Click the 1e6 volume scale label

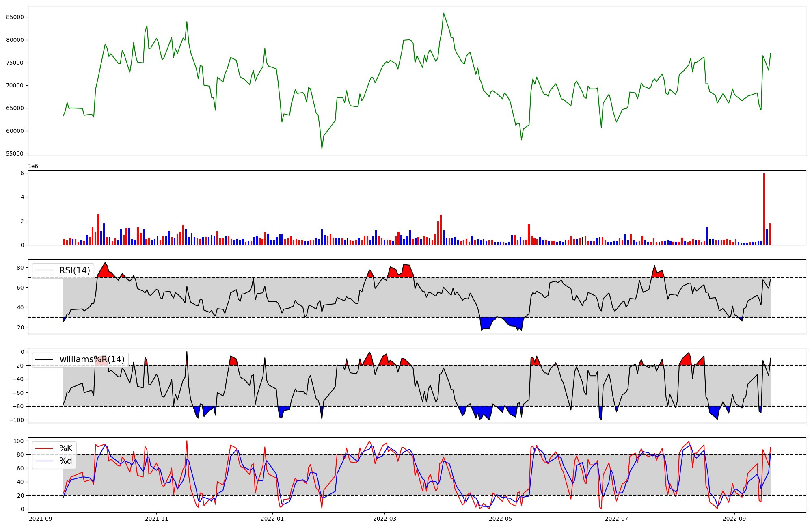(x=33, y=167)
